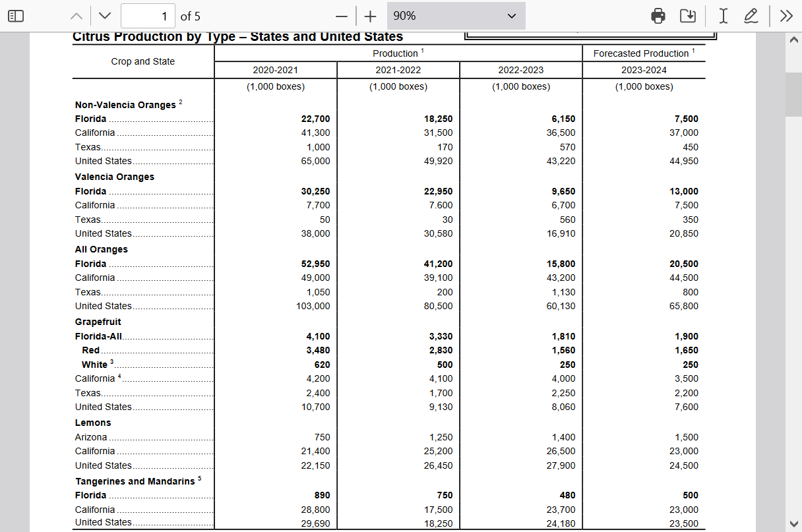Click value 10,700 Grapefruit United States
The height and width of the screenshot is (532, 802).
point(316,407)
